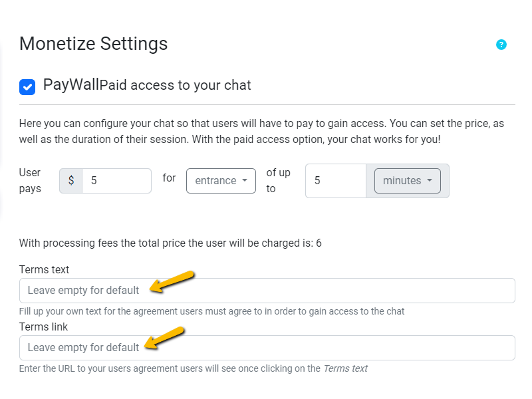Open the entrance dropdown
This screenshot has height=399, width=532.
[221, 181]
